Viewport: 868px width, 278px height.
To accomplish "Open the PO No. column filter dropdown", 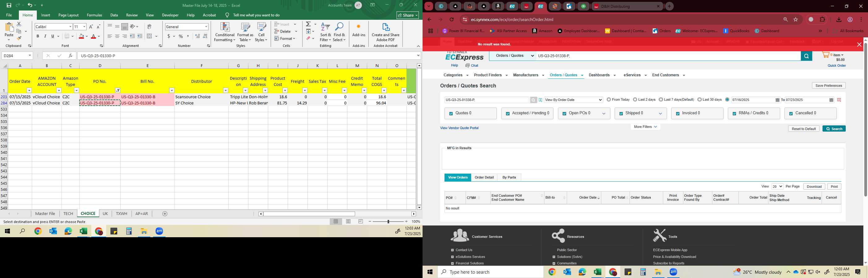I will coord(118,90).
